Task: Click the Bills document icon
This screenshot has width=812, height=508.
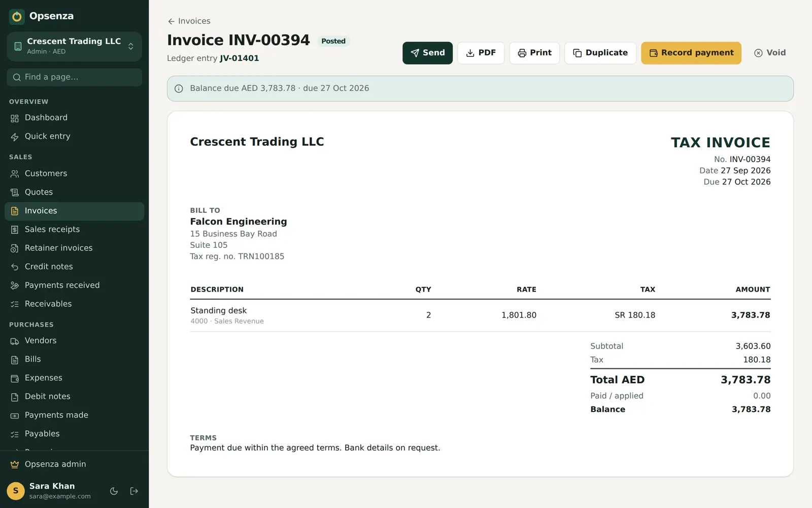Action: click(15, 360)
